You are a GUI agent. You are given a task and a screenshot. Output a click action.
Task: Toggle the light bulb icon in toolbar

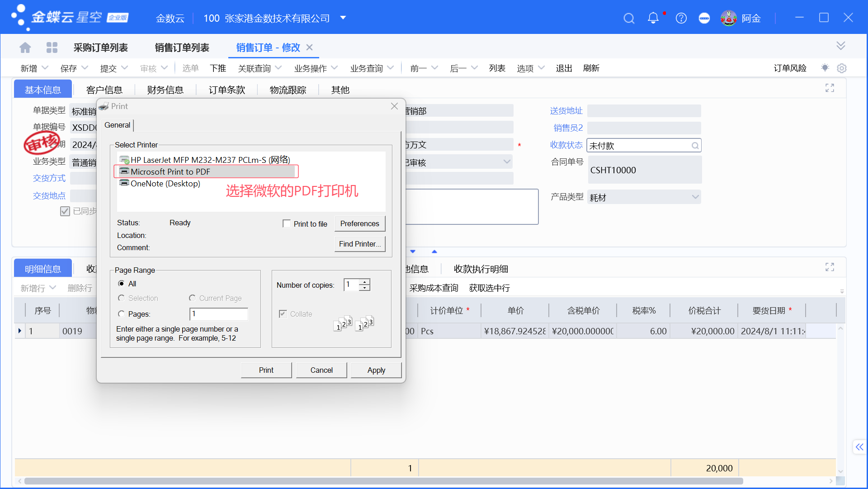pos(825,68)
